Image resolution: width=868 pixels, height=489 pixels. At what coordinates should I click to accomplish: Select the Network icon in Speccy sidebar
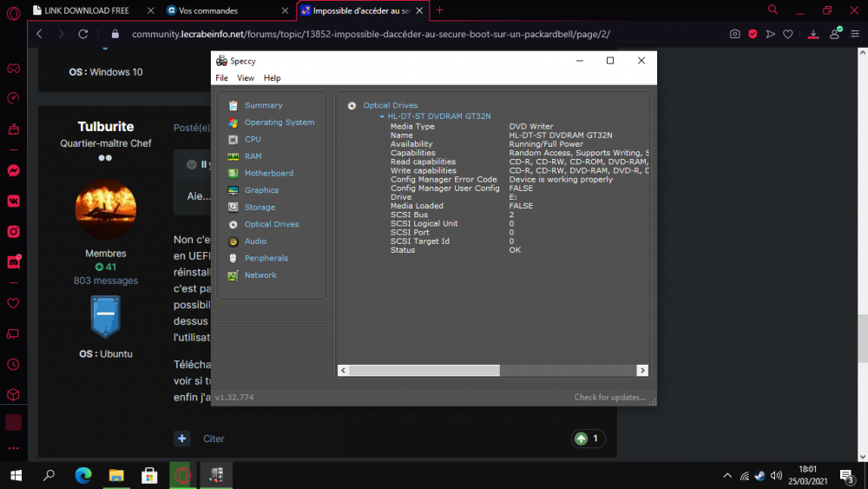pos(233,275)
